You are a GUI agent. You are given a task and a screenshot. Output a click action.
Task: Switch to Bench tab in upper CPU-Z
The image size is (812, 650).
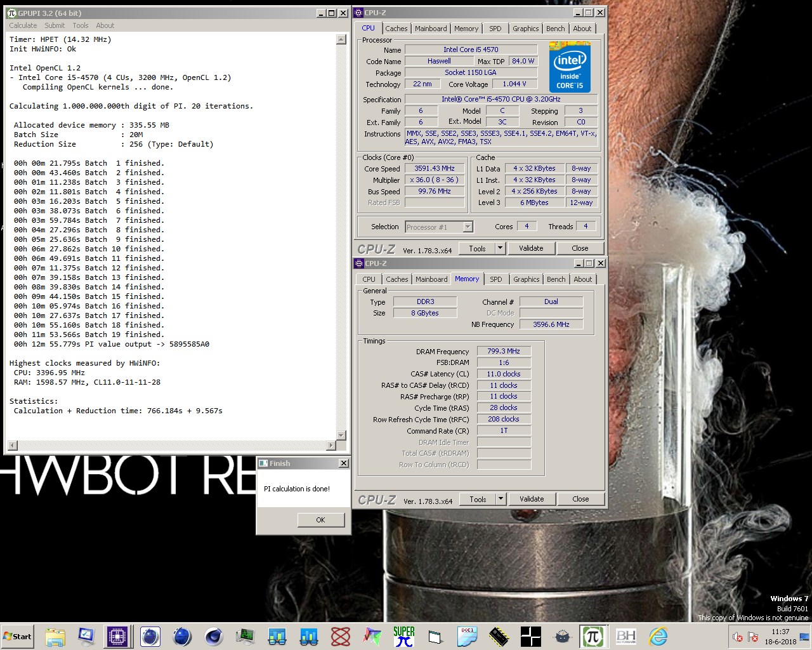556,29
